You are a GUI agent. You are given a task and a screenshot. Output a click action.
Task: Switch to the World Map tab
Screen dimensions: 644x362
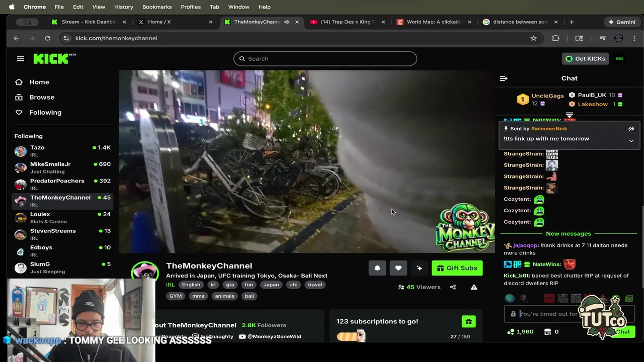434,22
